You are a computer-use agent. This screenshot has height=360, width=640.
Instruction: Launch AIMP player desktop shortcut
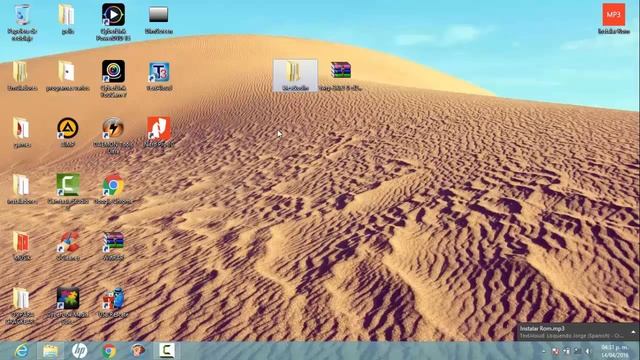point(68,132)
